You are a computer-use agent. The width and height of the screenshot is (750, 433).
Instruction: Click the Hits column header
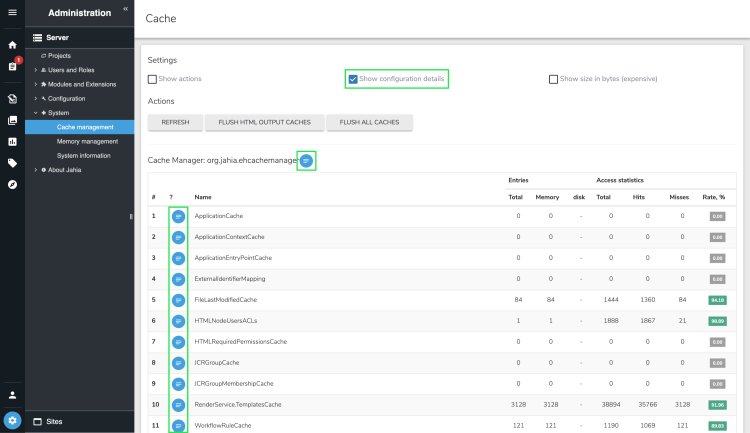(x=639, y=197)
